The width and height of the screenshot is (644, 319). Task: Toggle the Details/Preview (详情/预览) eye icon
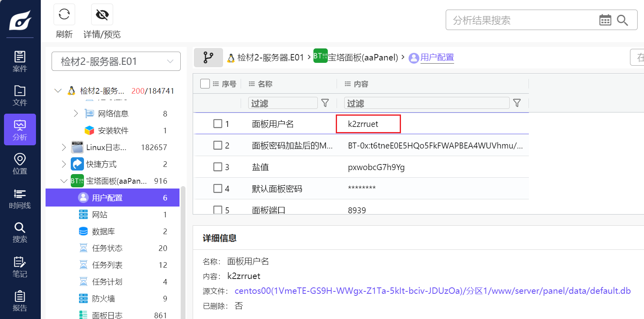click(x=102, y=15)
